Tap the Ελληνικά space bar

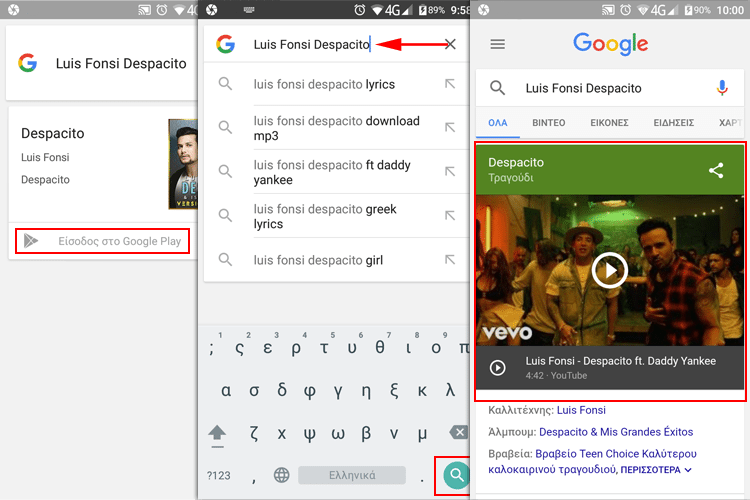352,475
